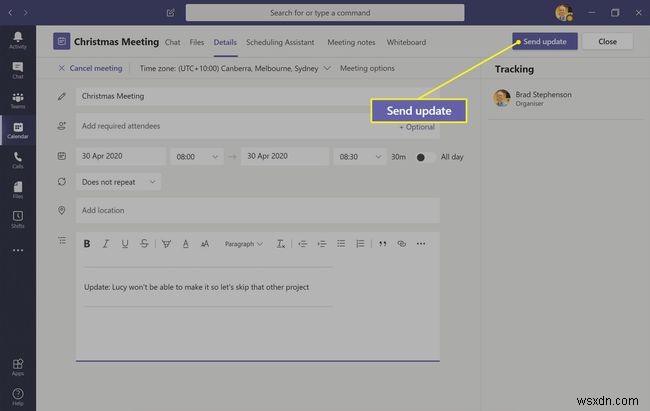Screen dimensions: 650x411
Task: Insert a link in description
Action: (x=401, y=244)
